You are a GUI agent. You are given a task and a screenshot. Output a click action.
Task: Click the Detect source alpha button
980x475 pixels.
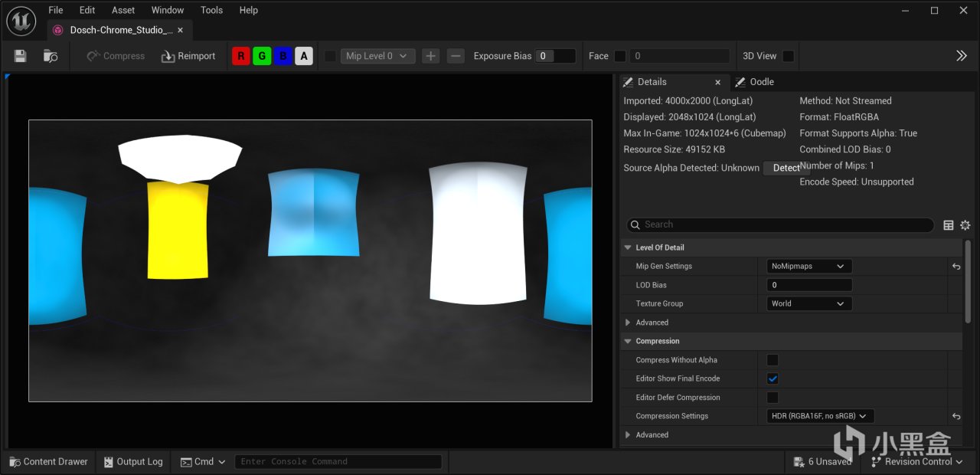(786, 168)
